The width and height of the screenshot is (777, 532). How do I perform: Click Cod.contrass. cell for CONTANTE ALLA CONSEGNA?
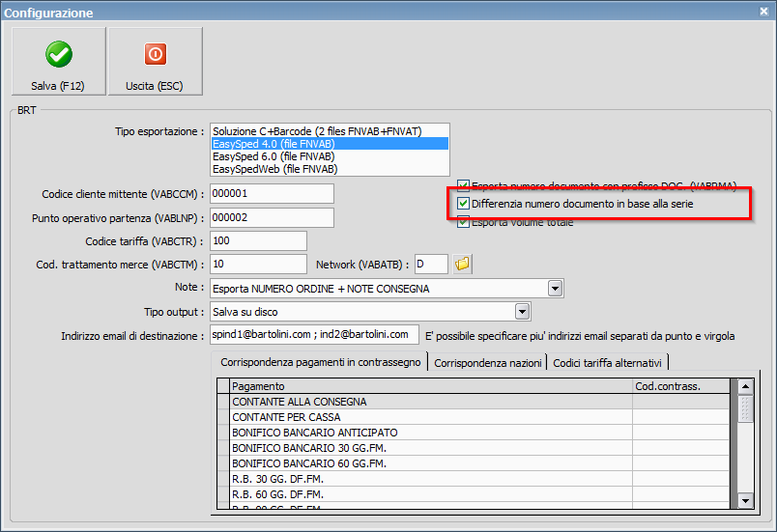[x=681, y=402]
